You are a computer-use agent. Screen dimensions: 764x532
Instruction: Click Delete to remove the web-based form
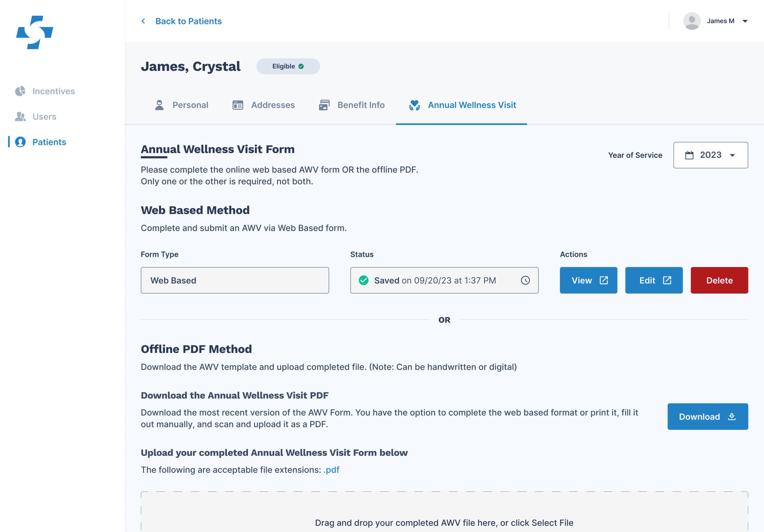pos(719,280)
